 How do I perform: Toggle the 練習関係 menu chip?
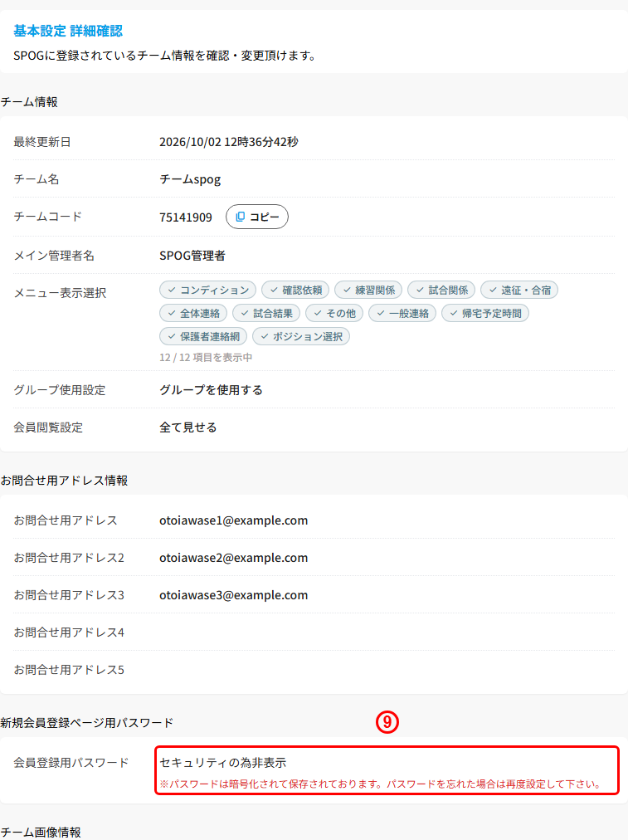click(x=368, y=291)
